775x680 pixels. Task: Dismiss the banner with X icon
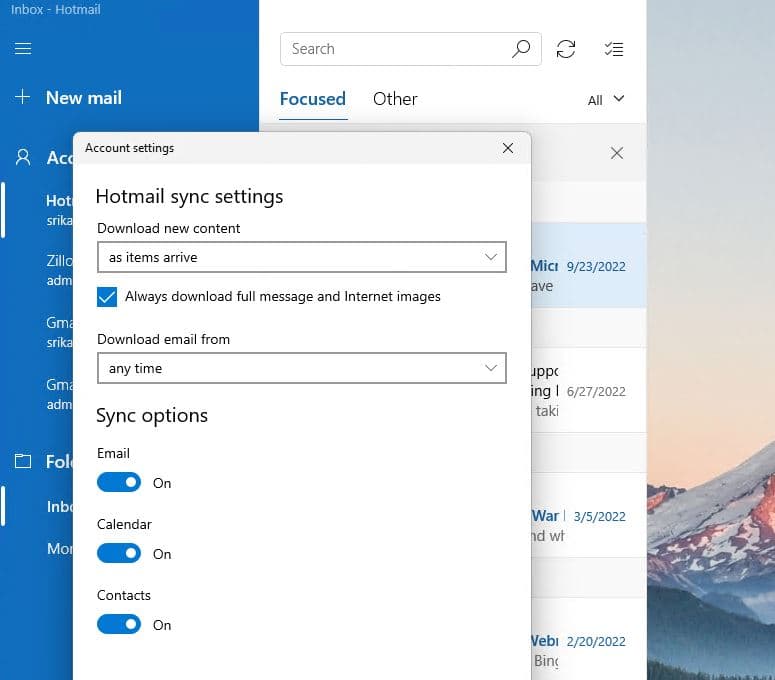point(617,153)
